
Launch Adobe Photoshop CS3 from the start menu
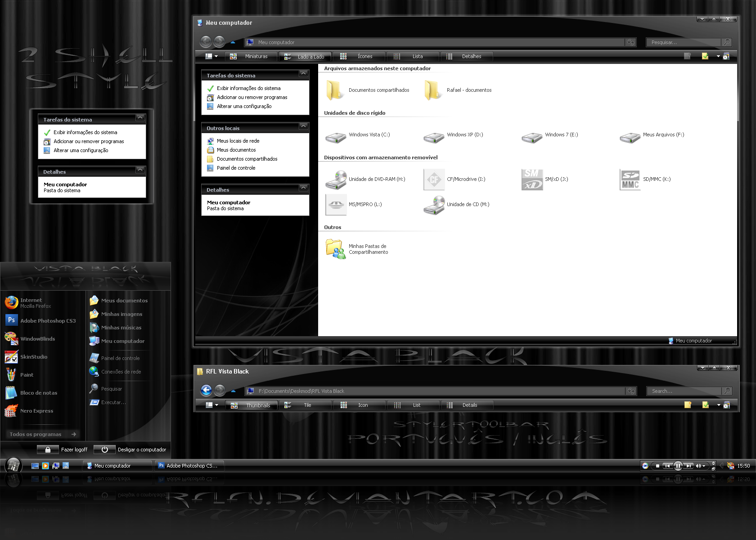40,321
